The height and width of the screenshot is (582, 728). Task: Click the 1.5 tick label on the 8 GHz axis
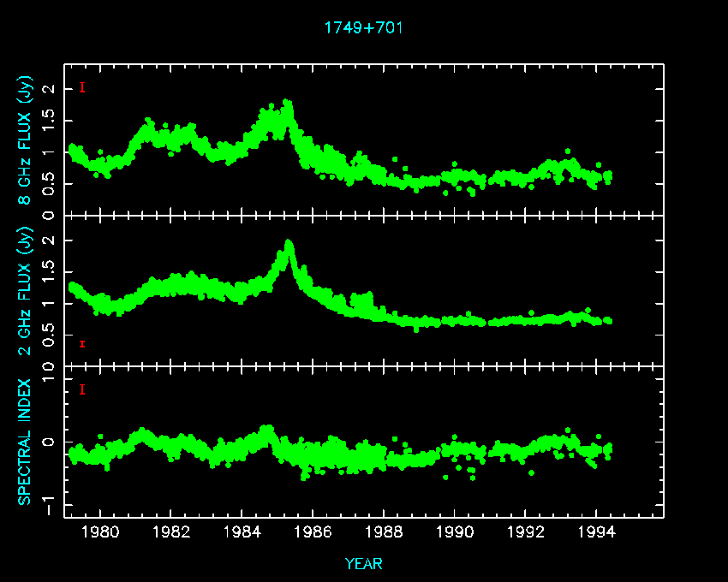tap(48, 121)
